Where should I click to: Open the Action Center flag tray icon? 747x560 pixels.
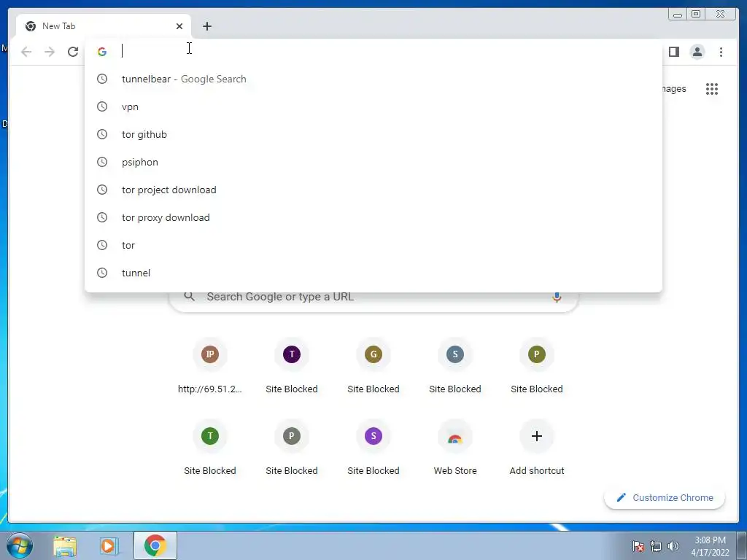pos(638,546)
